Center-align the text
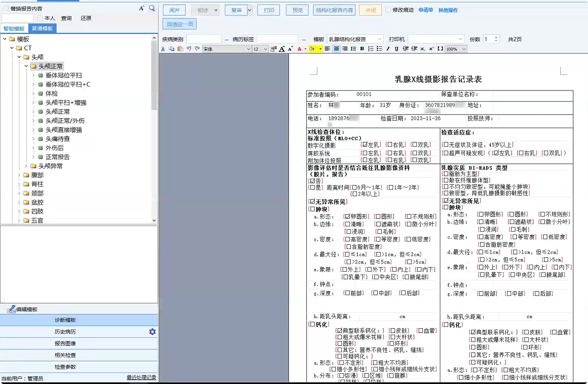Image resolution: width=588 pixels, height=384 pixels. pyautogui.click(x=336, y=49)
